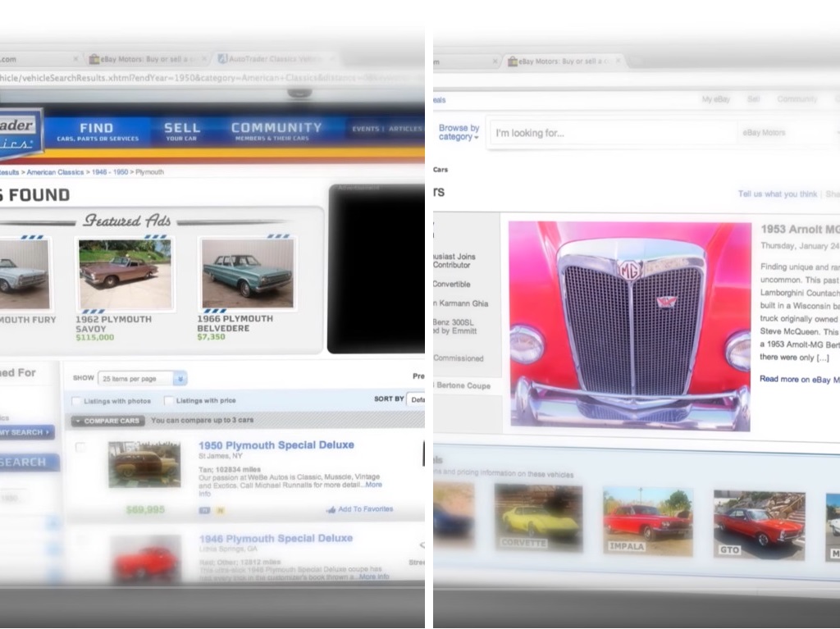Click the AutoTrader Classics logo
Image resolution: width=840 pixels, height=629 pixels.
[18, 130]
